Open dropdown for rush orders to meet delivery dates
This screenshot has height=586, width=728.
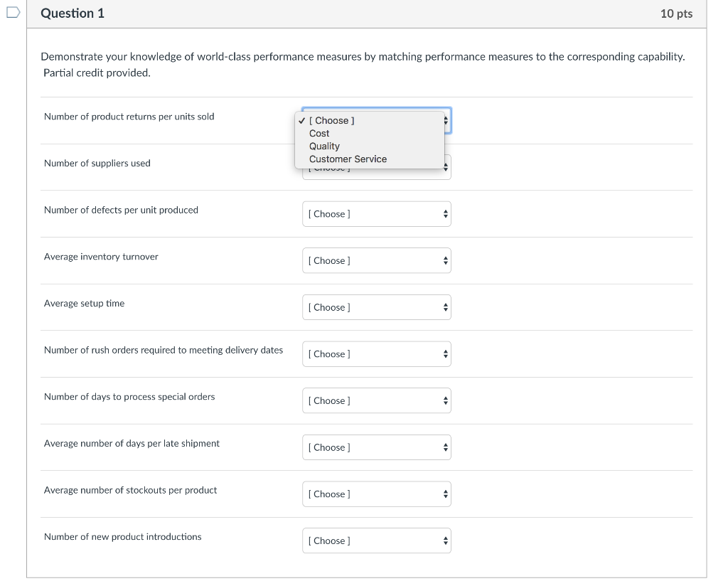tap(377, 354)
